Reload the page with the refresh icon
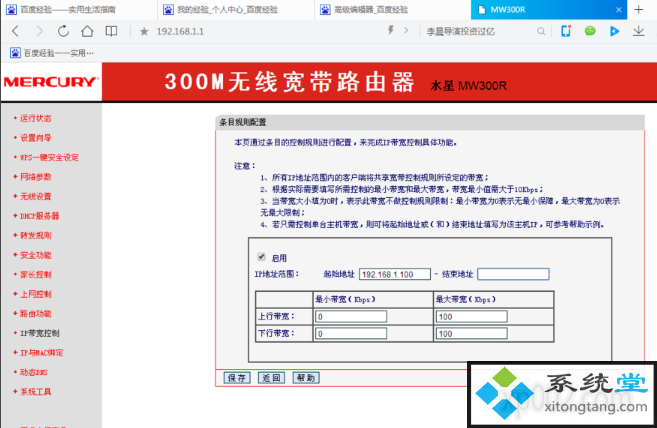 click(x=63, y=31)
